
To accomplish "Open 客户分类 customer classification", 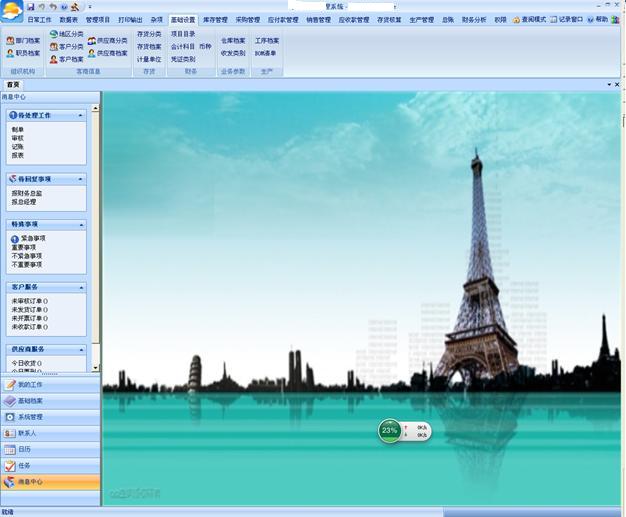I will click(x=67, y=46).
